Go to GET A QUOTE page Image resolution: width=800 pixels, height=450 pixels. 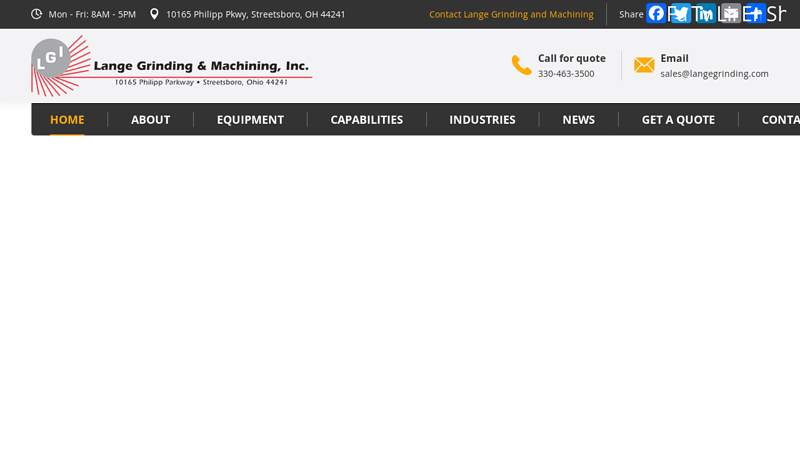click(678, 119)
